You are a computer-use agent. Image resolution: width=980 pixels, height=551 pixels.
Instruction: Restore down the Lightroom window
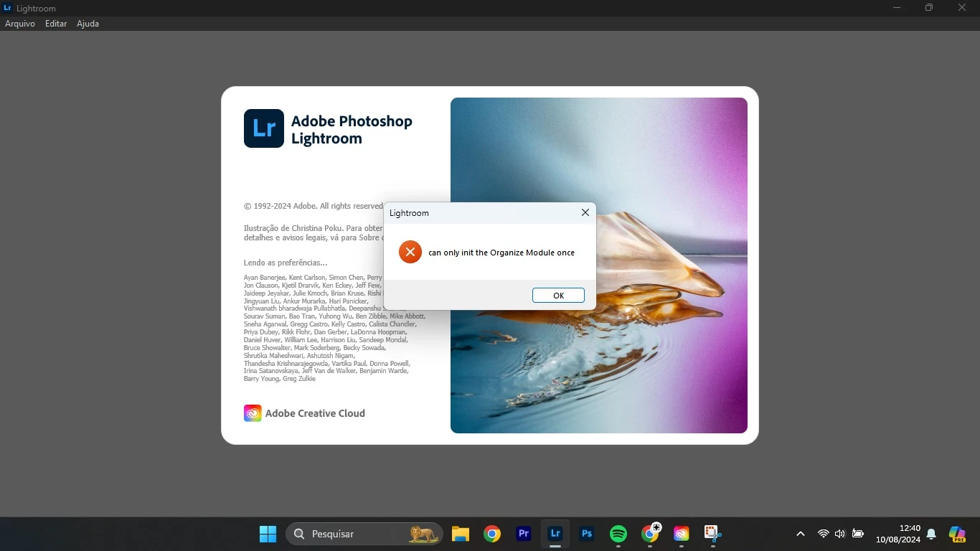pyautogui.click(x=929, y=8)
